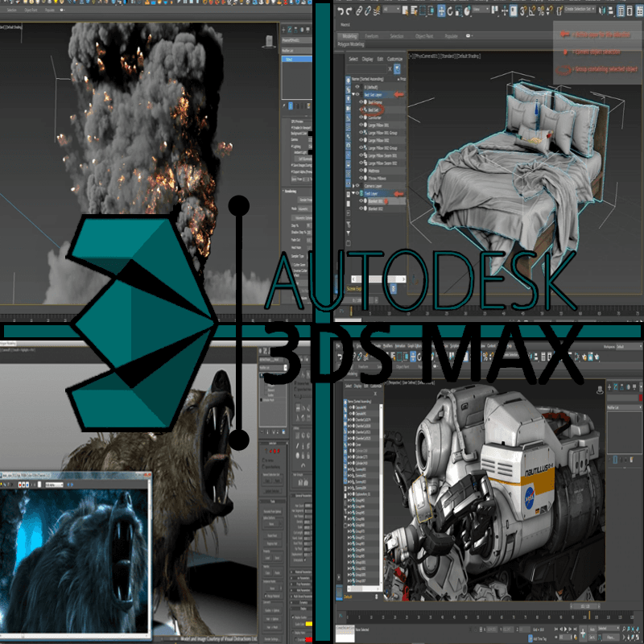Click red object color swatch in robot scene

(641, 398)
